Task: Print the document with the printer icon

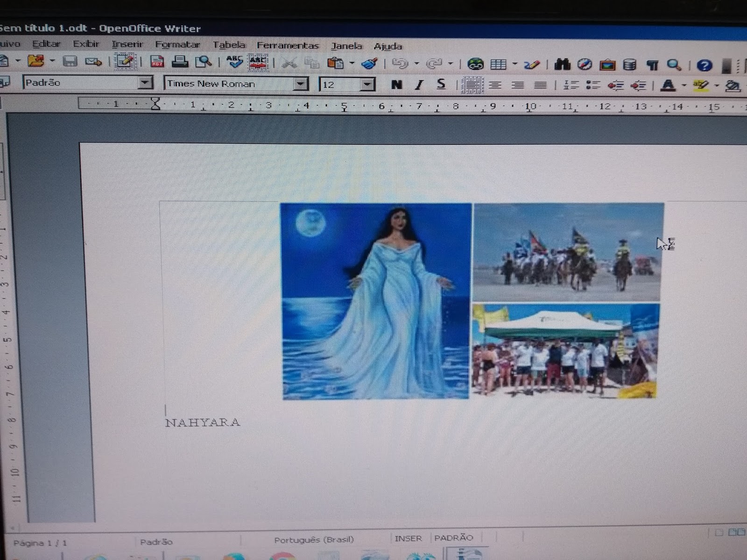Action: click(x=180, y=62)
